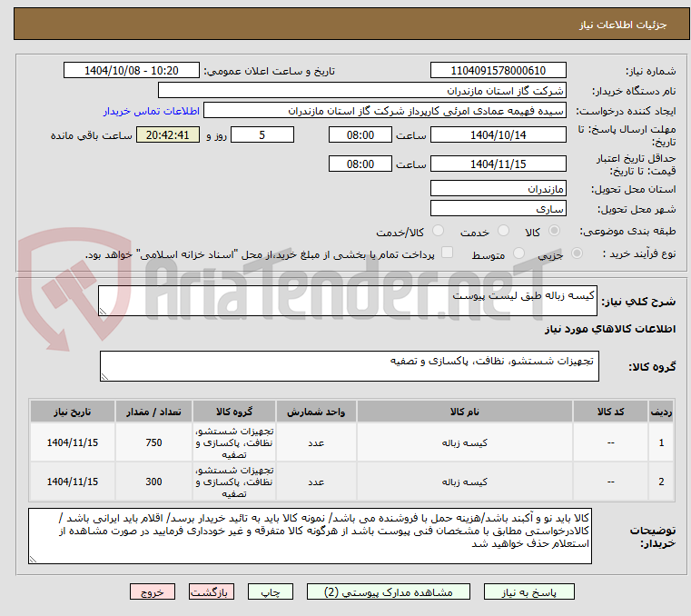Screen dimensions: 691x616
Task: Click the resize handle of the description box
Action: tap(104, 312)
